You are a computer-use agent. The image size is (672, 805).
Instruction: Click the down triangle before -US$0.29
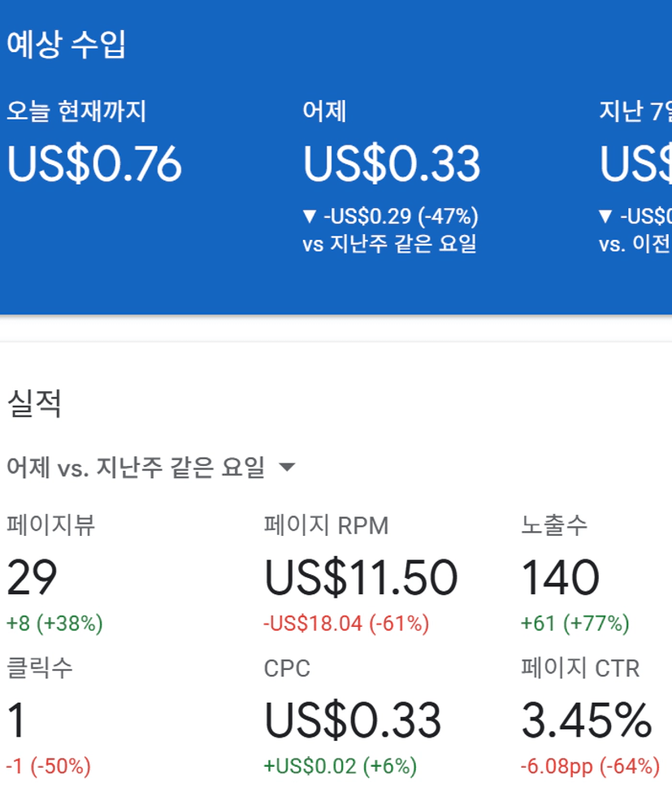pos(309,216)
